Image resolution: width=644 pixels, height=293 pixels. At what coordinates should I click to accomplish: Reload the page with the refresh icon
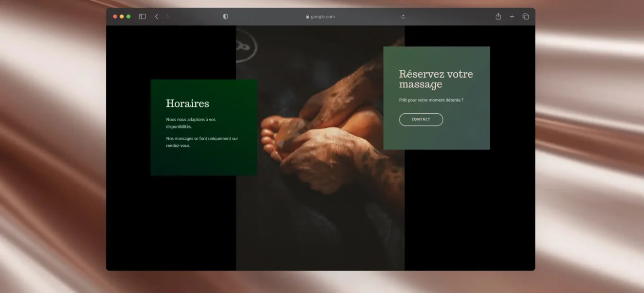pyautogui.click(x=403, y=17)
